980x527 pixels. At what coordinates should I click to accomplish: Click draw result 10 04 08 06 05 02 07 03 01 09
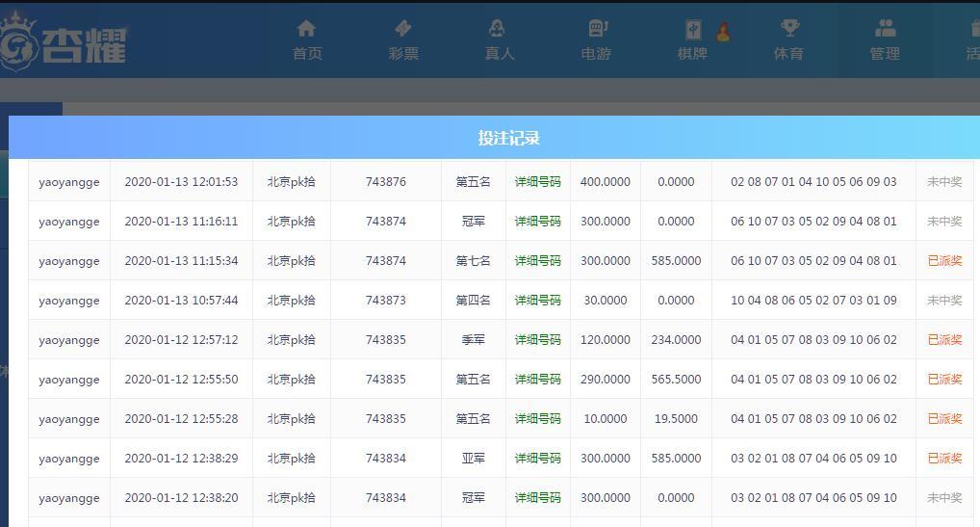pos(813,300)
